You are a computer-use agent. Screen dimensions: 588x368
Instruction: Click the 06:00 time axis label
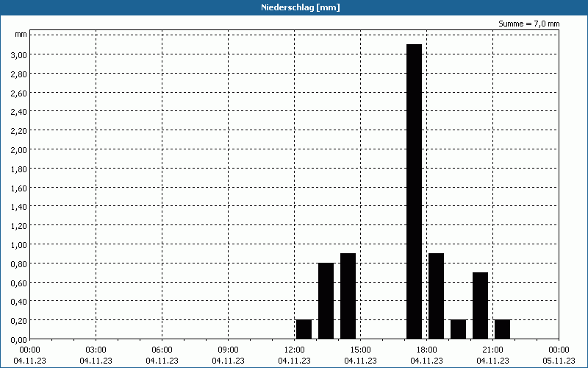tap(162, 350)
